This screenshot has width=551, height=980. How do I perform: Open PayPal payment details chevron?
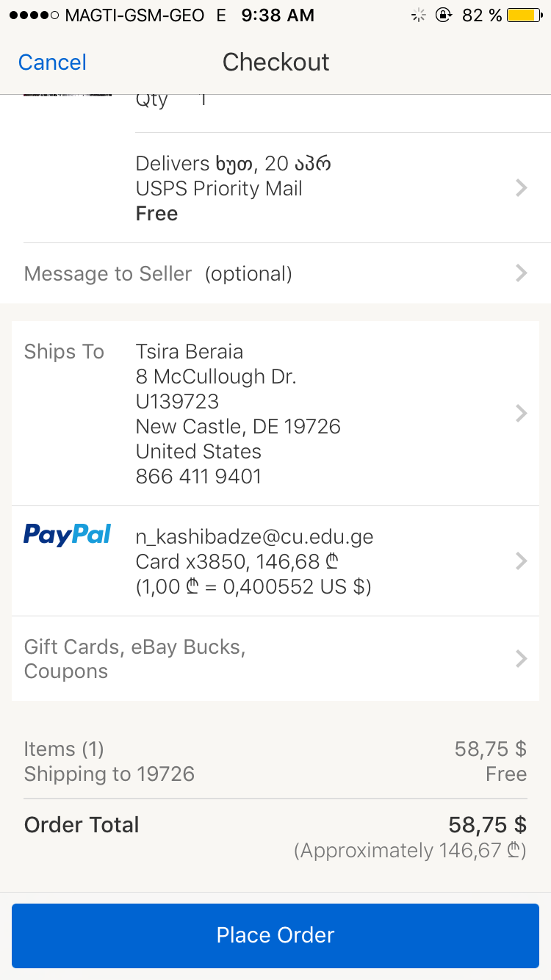click(x=521, y=561)
